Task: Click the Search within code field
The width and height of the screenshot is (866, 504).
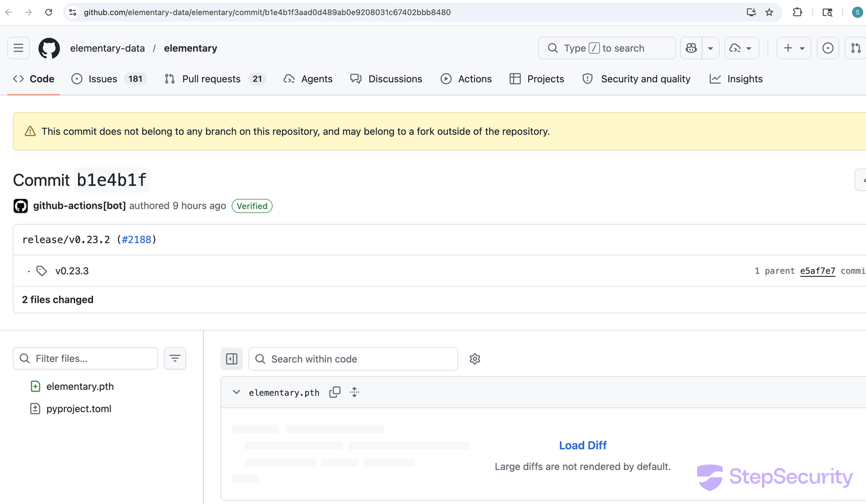Action: [x=353, y=359]
